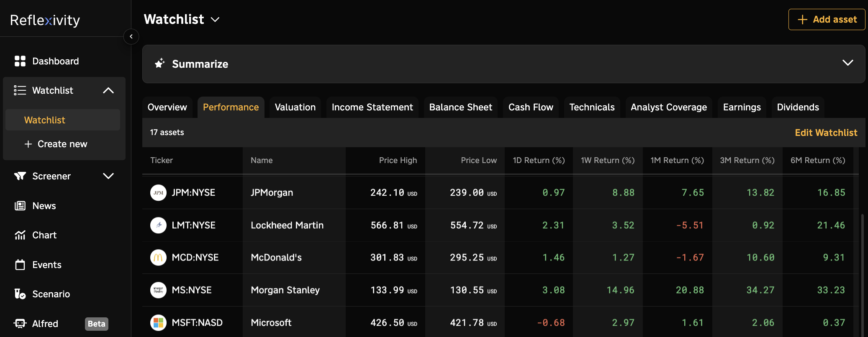The image size is (868, 337).
Task: Open Chart via chart icon
Action: point(20,235)
